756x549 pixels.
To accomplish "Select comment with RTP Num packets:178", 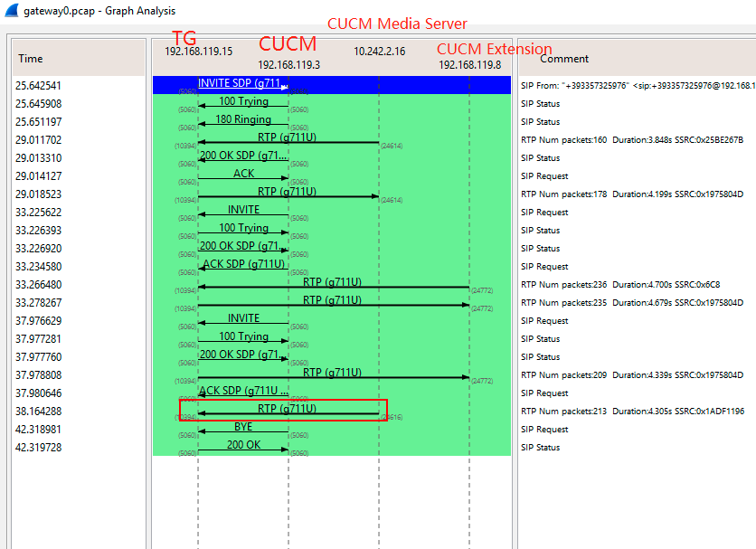I will [x=631, y=194].
